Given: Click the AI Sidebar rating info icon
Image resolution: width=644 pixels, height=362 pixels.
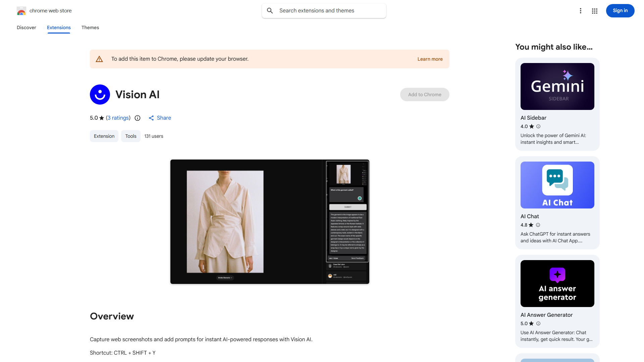Looking at the screenshot, I should tap(538, 126).
